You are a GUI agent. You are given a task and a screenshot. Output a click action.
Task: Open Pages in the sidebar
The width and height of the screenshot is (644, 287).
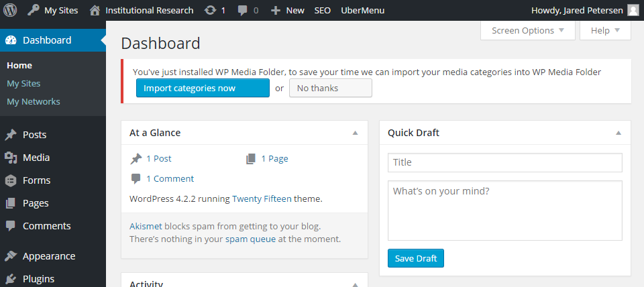tap(36, 203)
